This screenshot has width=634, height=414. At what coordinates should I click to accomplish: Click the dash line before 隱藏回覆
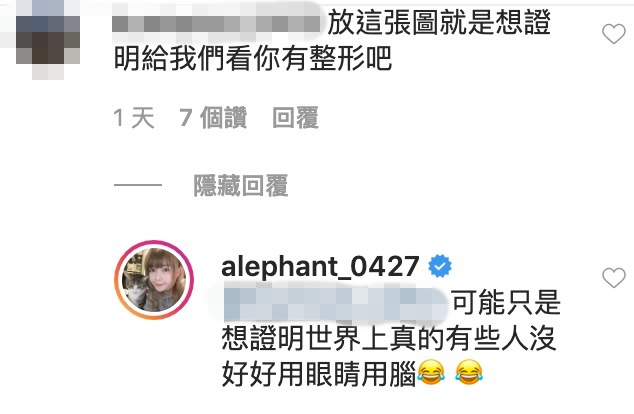[138, 185]
